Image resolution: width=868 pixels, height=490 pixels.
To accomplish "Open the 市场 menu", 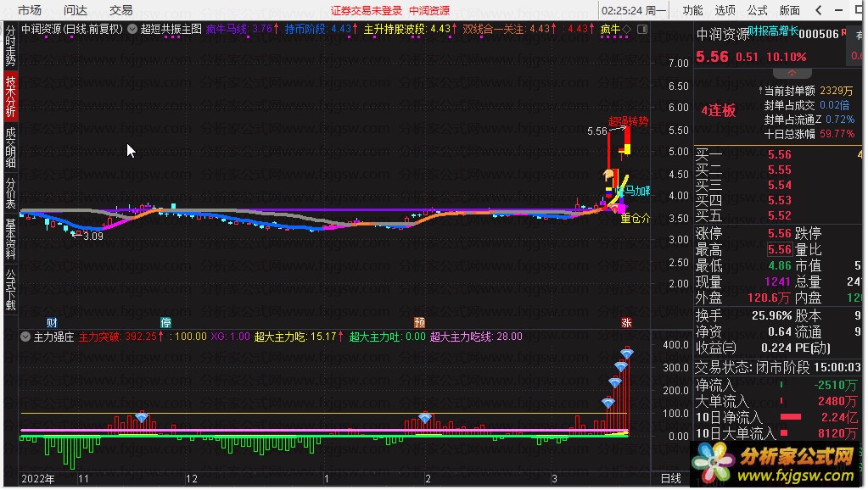I will 30,10.
